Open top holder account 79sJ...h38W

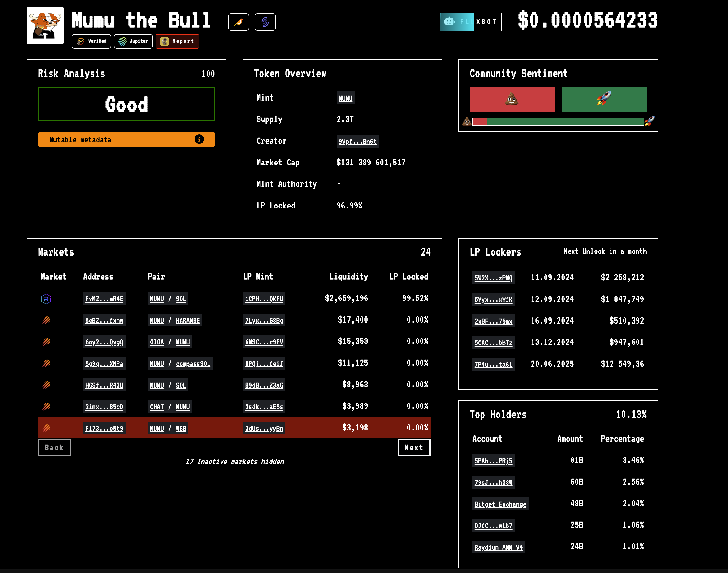click(494, 482)
